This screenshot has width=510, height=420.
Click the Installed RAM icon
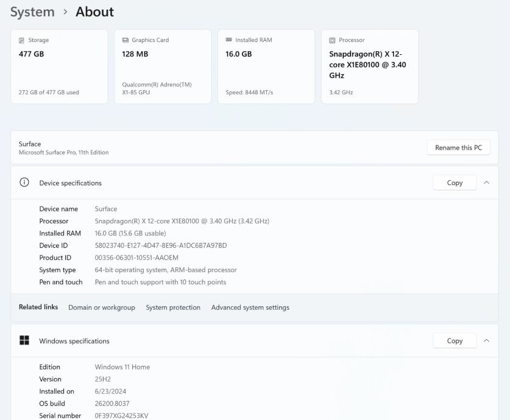(229, 40)
